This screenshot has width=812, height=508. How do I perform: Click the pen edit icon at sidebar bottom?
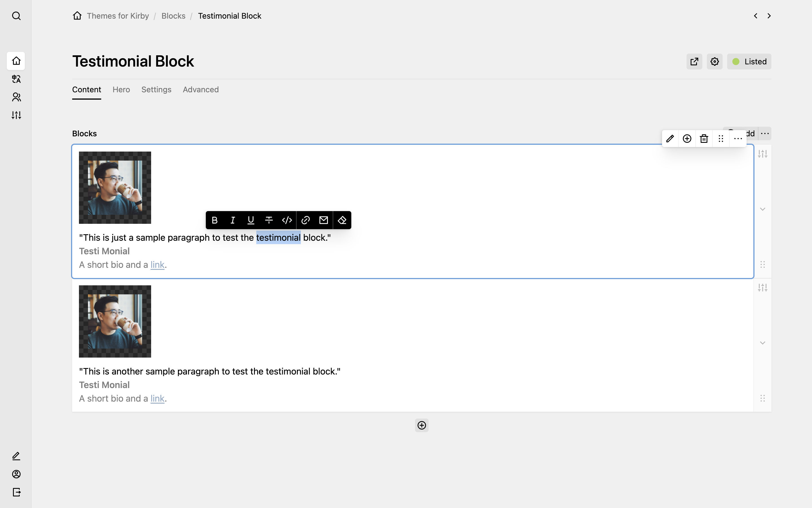tap(16, 456)
